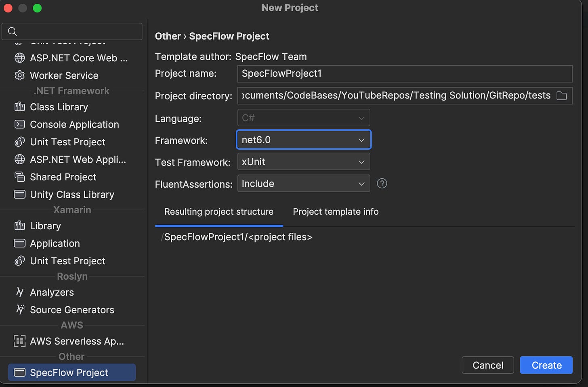Image resolution: width=588 pixels, height=387 pixels.
Task: Click the Other › SpecFlow Project heading
Action: coord(212,36)
